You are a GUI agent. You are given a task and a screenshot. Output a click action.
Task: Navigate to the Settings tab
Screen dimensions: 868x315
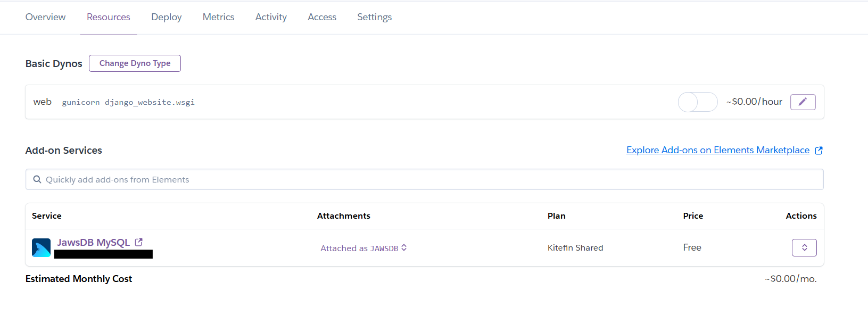coord(374,17)
